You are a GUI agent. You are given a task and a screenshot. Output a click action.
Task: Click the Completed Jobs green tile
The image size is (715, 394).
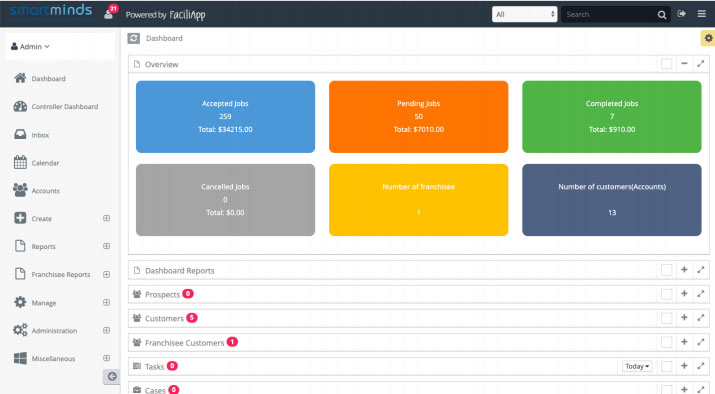[611, 117]
